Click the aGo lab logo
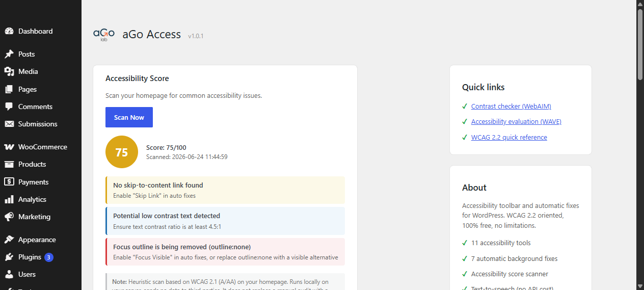The width and height of the screenshot is (644, 290). [104, 35]
